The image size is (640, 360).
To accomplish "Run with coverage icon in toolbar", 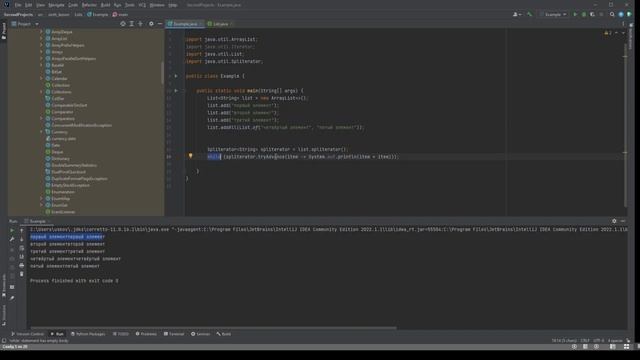I will 592,14.
